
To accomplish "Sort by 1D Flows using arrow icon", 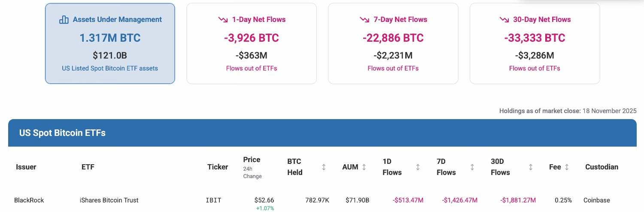I will (x=418, y=167).
